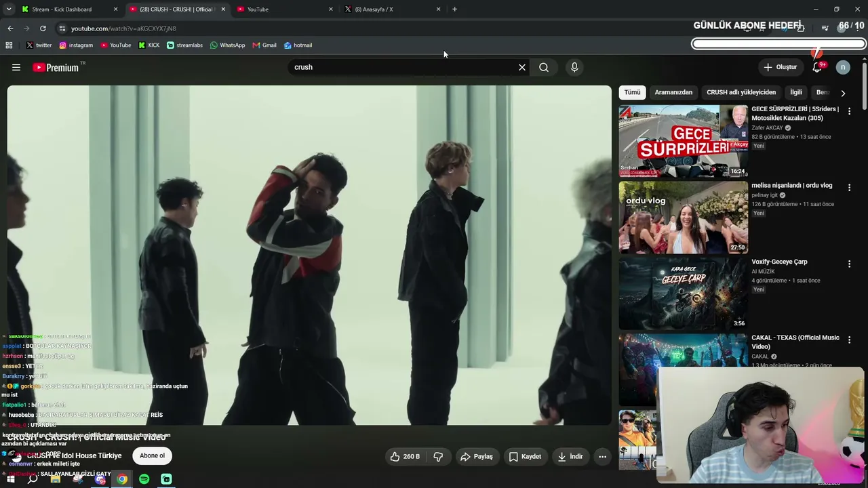Open the KICK bookmark

[x=149, y=45]
